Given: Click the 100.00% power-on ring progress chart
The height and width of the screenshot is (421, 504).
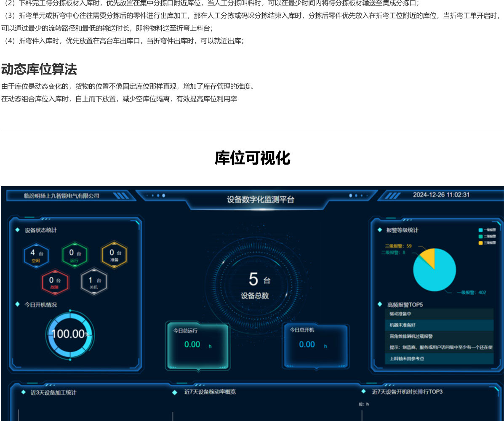Looking at the screenshot, I should (70, 335).
